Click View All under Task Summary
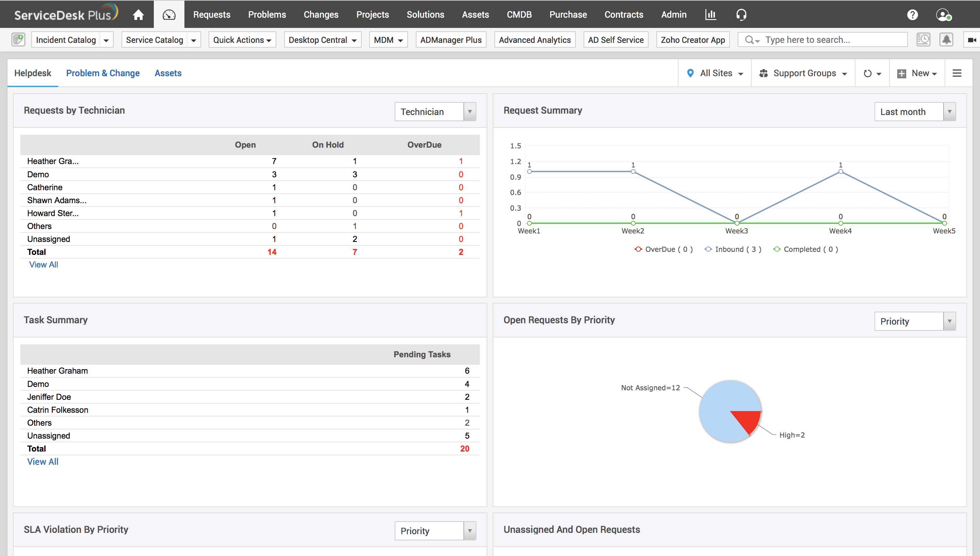The image size is (980, 556). tap(43, 461)
